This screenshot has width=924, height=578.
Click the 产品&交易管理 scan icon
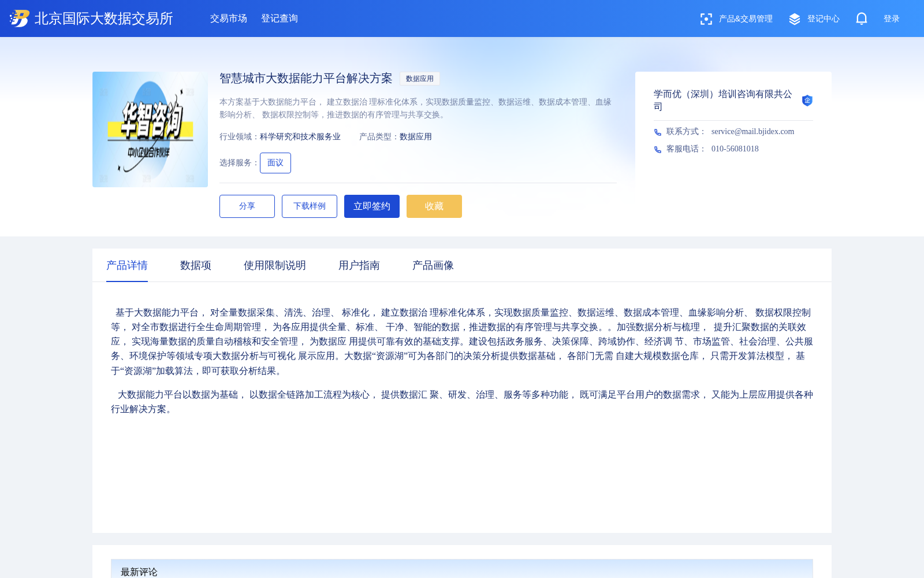(x=706, y=19)
